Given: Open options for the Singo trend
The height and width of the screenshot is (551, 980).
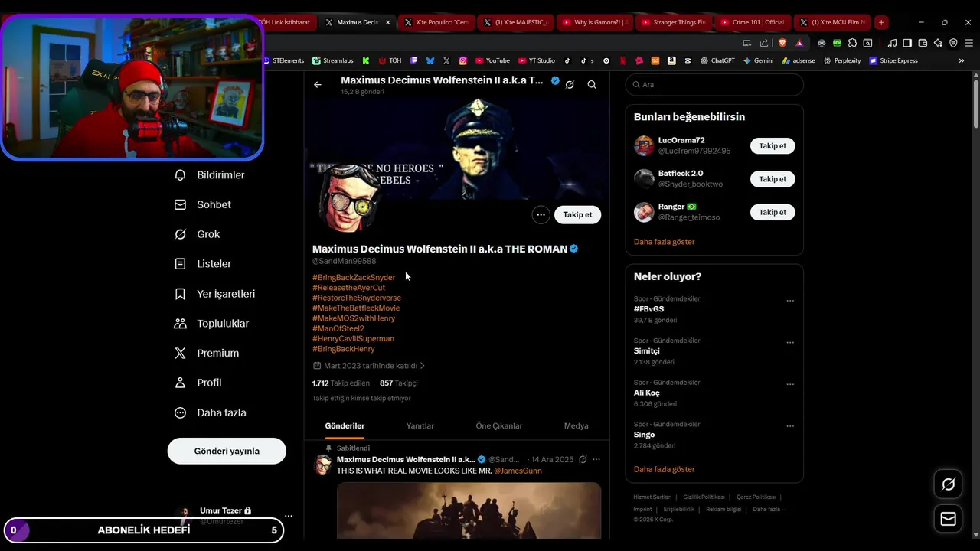Looking at the screenshot, I should coord(790,425).
